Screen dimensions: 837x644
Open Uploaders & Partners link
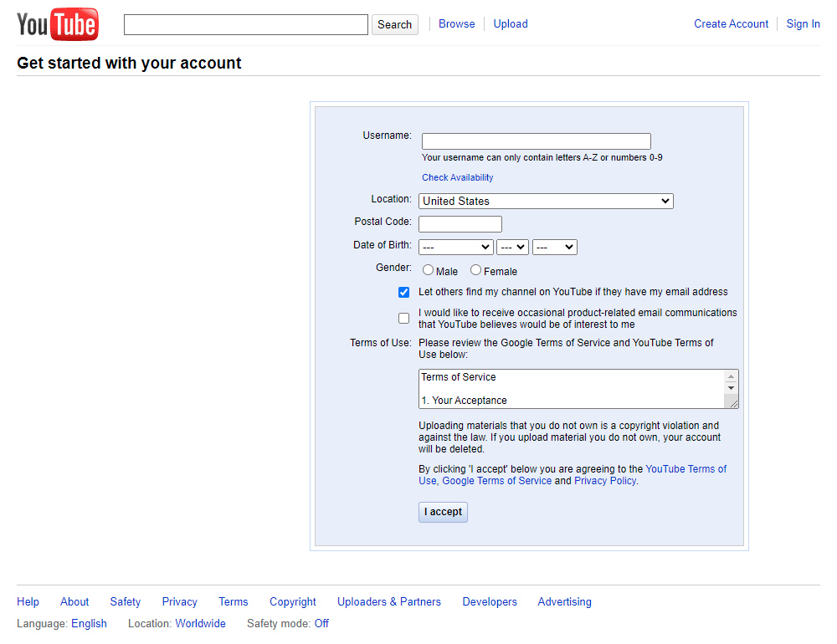pyautogui.click(x=389, y=602)
